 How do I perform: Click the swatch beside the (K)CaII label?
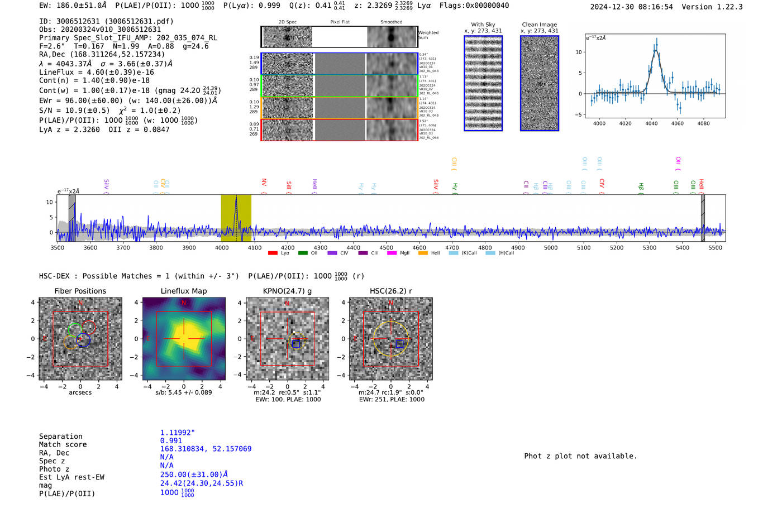[454, 253]
